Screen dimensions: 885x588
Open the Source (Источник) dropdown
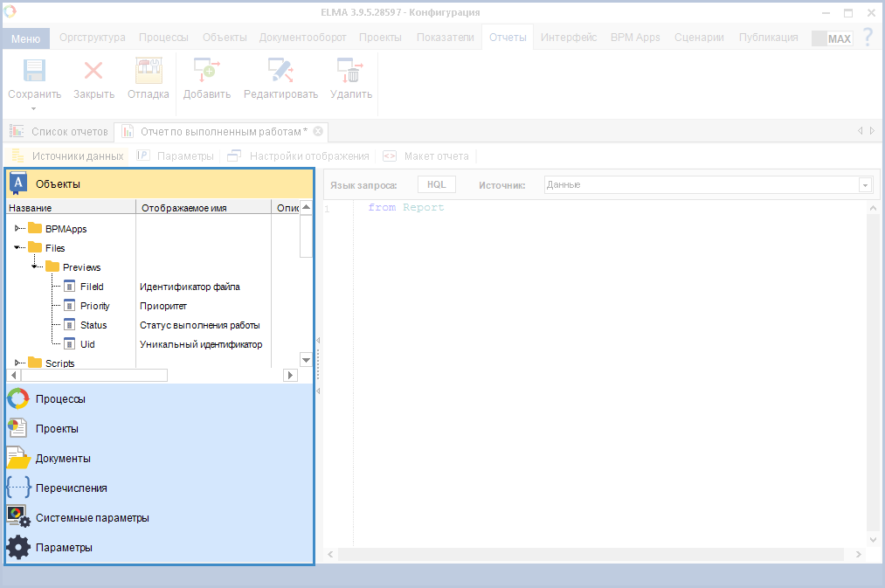point(865,185)
